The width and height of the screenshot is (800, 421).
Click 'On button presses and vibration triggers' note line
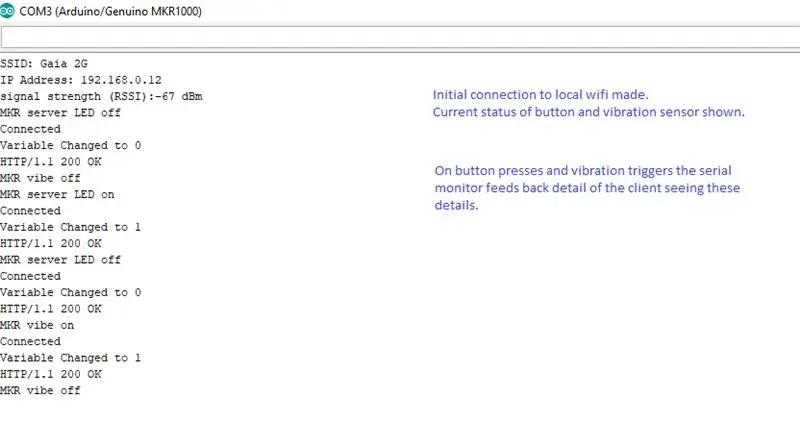click(583, 170)
